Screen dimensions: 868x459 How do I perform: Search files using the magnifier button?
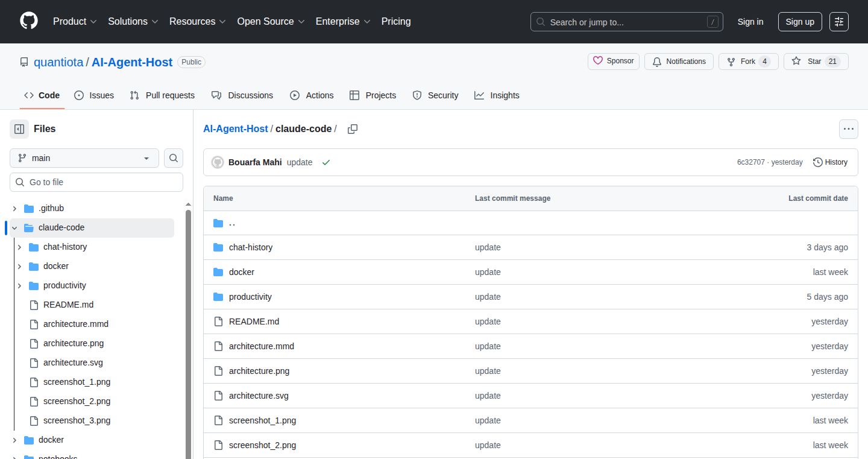tap(174, 158)
